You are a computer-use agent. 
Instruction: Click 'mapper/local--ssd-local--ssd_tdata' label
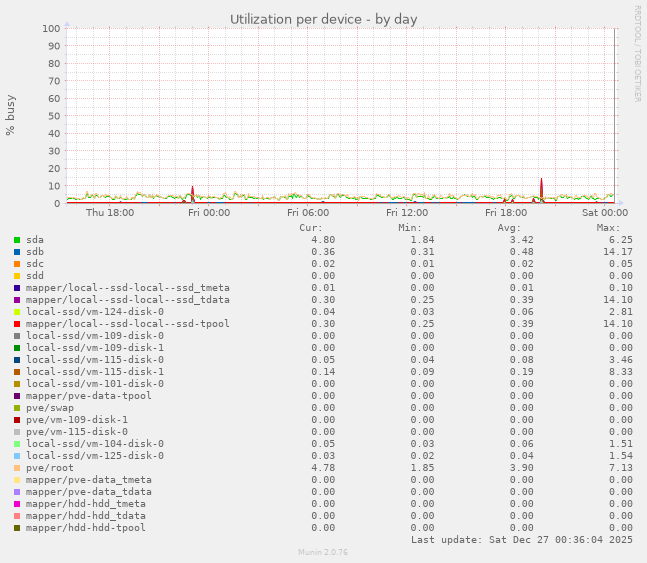tap(128, 300)
